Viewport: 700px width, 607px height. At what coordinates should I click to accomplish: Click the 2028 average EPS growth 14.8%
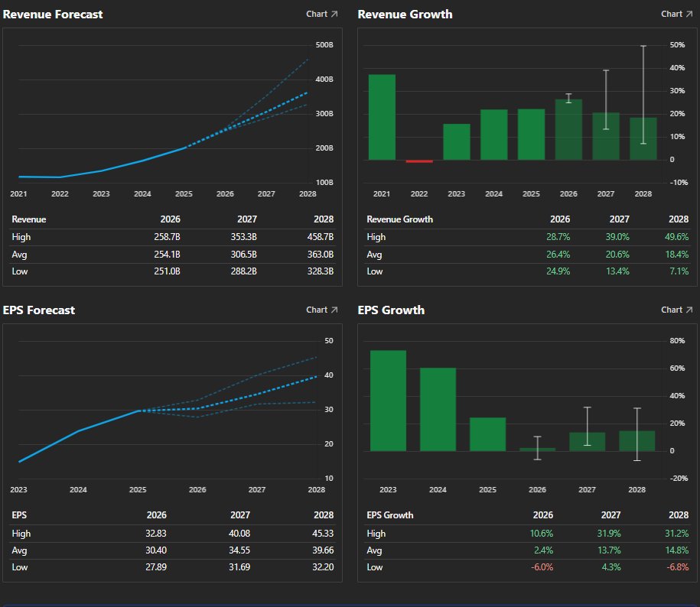pos(677,550)
